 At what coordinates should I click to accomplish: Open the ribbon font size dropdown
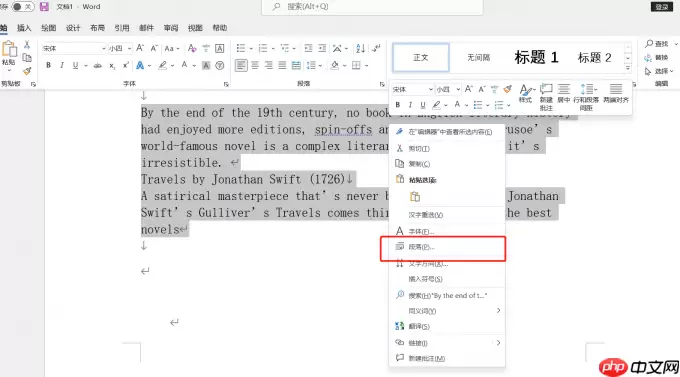(x=129, y=49)
